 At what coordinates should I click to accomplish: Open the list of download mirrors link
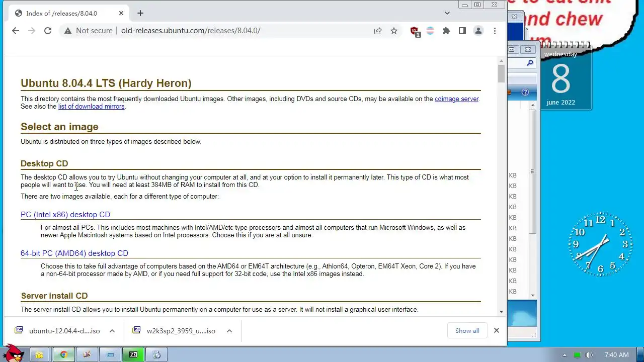(x=91, y=107)
